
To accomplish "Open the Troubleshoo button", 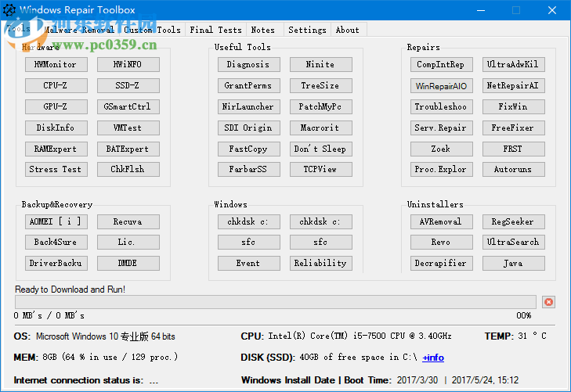I will [441, 106].
